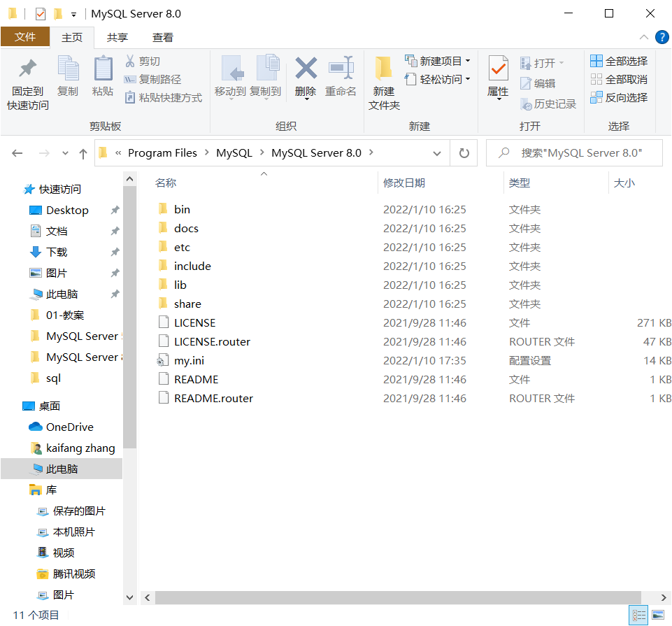Screen dimensions: 672x626
Task: Click the Delete X icon
Action: (x=306, y=69)
